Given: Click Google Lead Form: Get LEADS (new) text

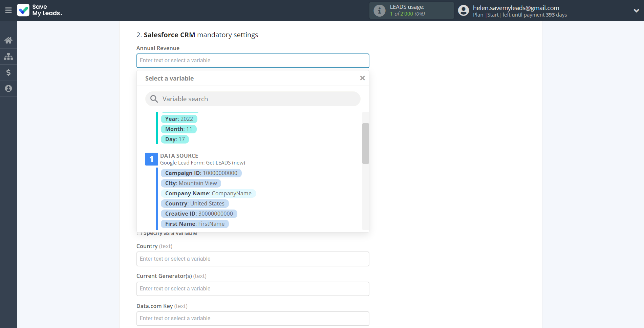Looking at the screenshot, I should (202, 163).
